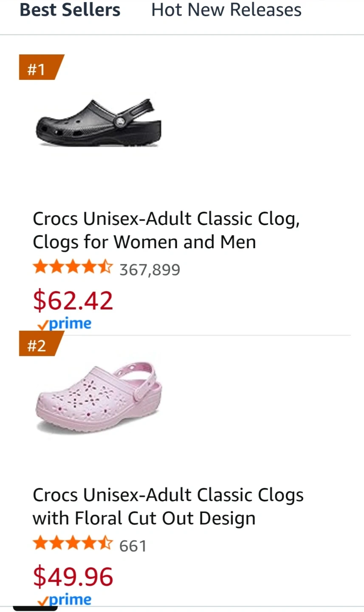Tap the $49.96 price
Screen dimensions: 364x612
point(73,577)
